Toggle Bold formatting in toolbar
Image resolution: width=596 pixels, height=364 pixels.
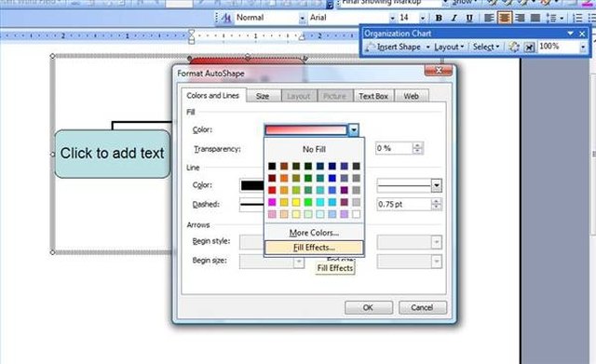[x=439, y=18]
